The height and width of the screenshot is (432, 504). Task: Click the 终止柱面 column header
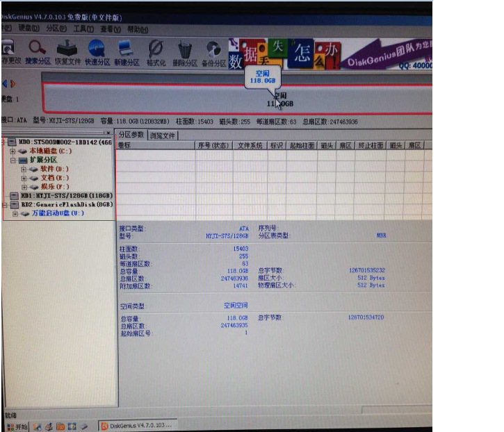[x=371, y=145]
